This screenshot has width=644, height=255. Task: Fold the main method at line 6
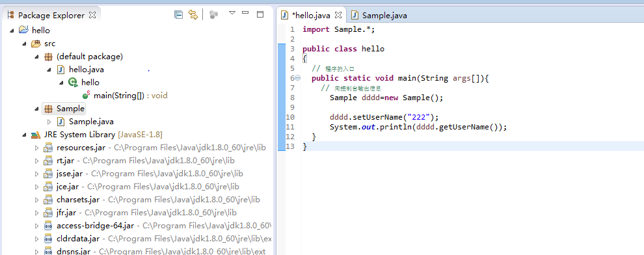pyautogui.click(x=298, y=77)
